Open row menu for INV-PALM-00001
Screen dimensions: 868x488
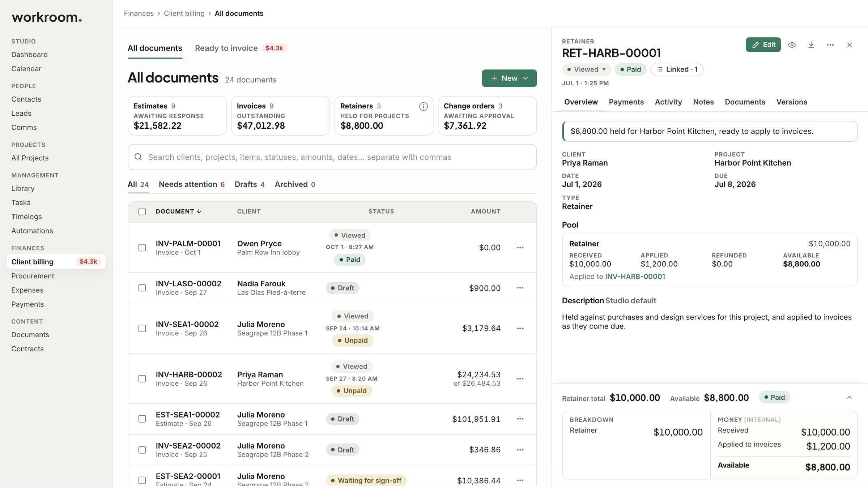[x=520, y=248]
